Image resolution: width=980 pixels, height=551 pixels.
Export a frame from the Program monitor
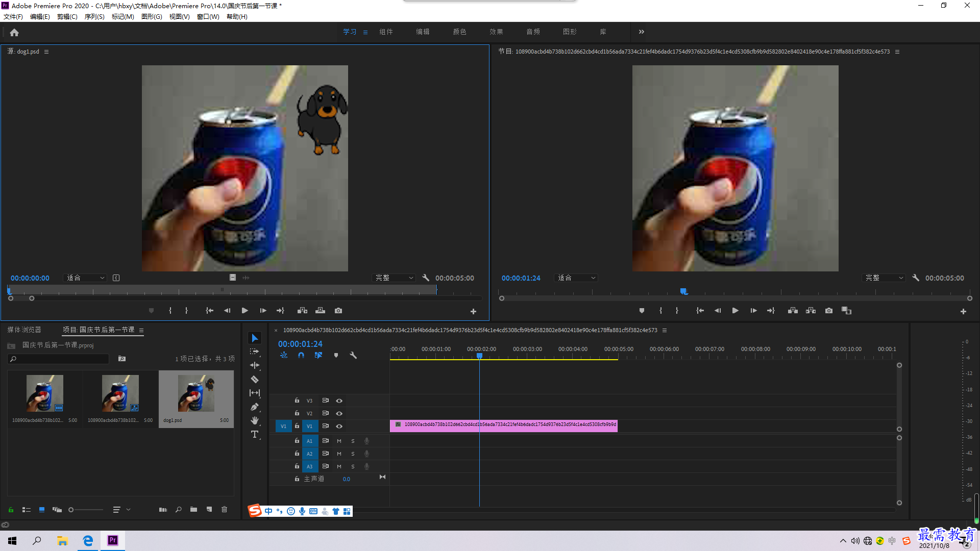coord(829,311)
